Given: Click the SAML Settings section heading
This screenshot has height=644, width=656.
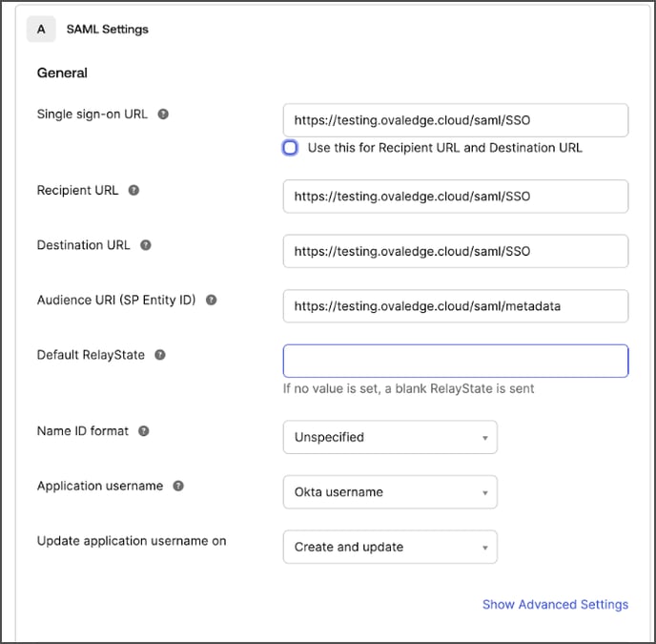Looking at the screenshot, I should pos(108,30).
